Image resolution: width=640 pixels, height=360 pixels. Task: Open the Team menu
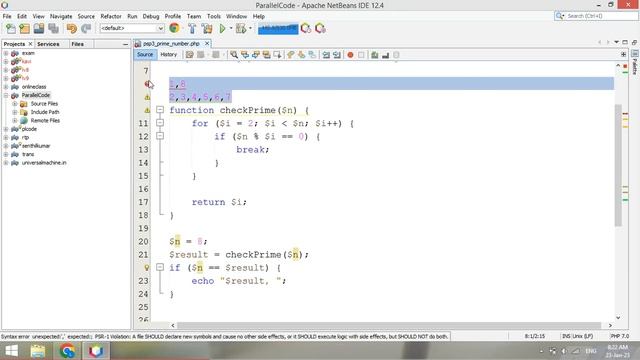194,16
